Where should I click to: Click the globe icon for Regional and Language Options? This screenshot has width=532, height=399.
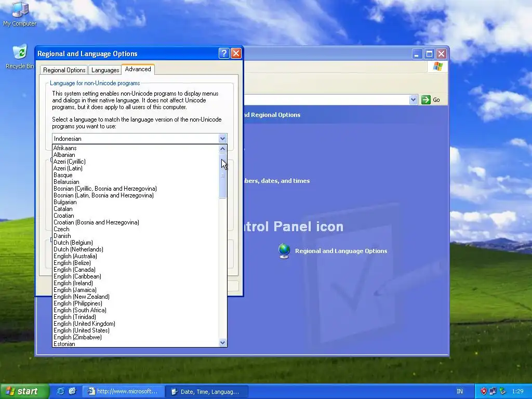(284, 251)
